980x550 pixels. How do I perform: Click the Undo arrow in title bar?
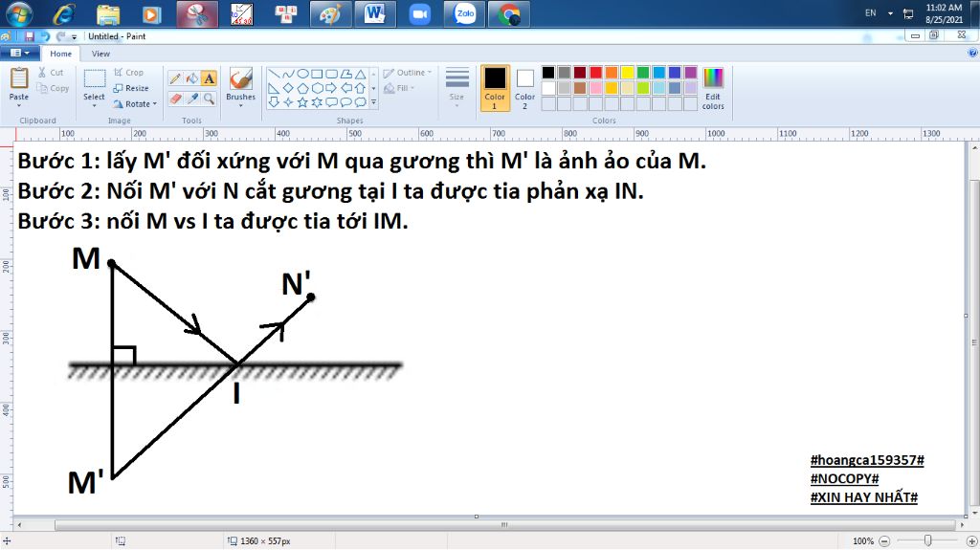point(45,37)
